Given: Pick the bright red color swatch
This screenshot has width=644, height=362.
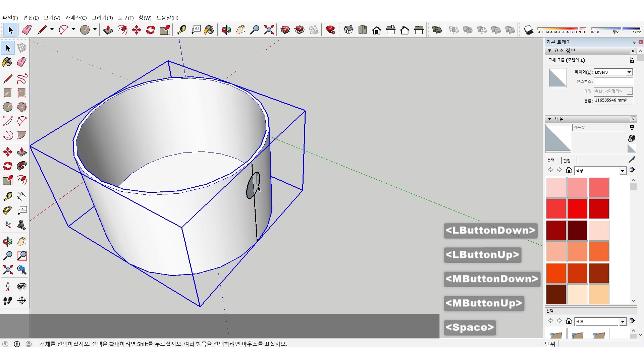Looking at the screenshot, I should [577, 208].
